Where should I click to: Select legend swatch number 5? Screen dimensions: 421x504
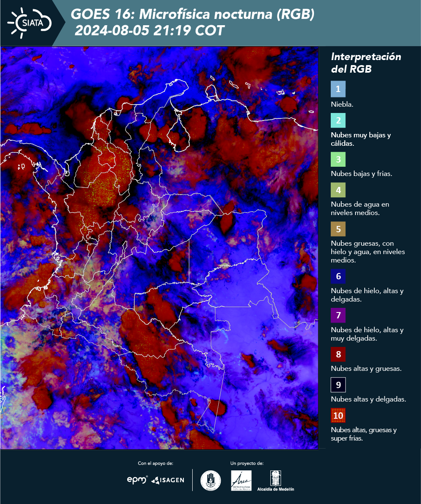338,229
